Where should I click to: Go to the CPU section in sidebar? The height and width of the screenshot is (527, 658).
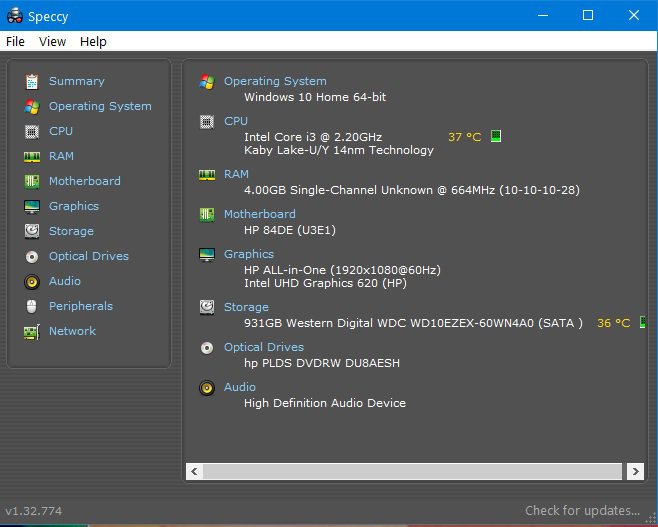point(61,131)
